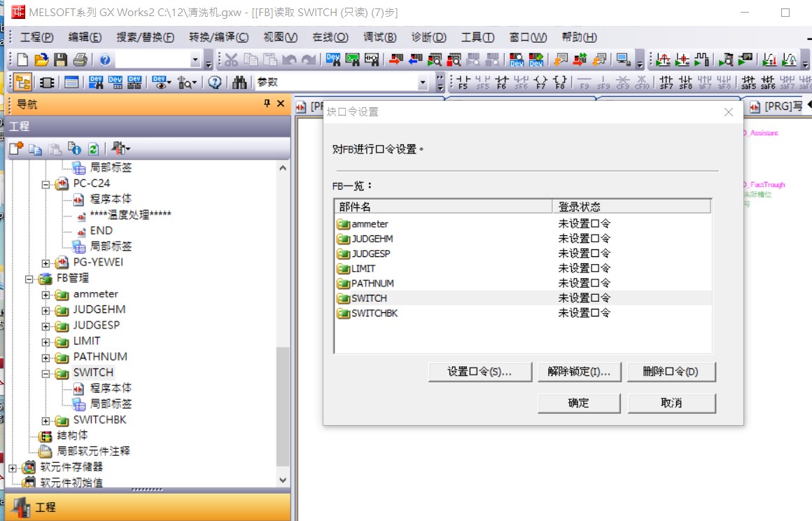
Task: Open the 工具(T) menu
Action: click(477, 37)
